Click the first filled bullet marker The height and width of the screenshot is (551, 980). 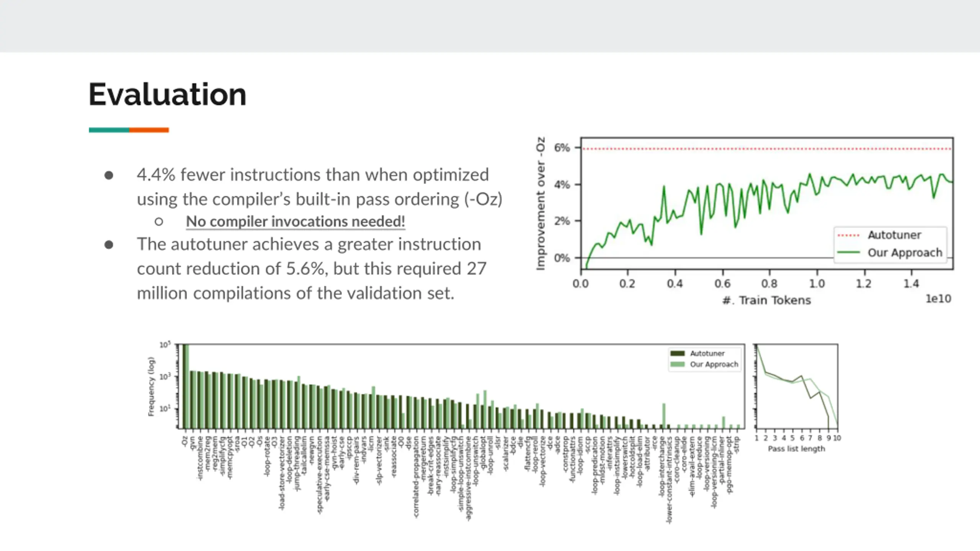pyautogui.click(x=109, y=175)
